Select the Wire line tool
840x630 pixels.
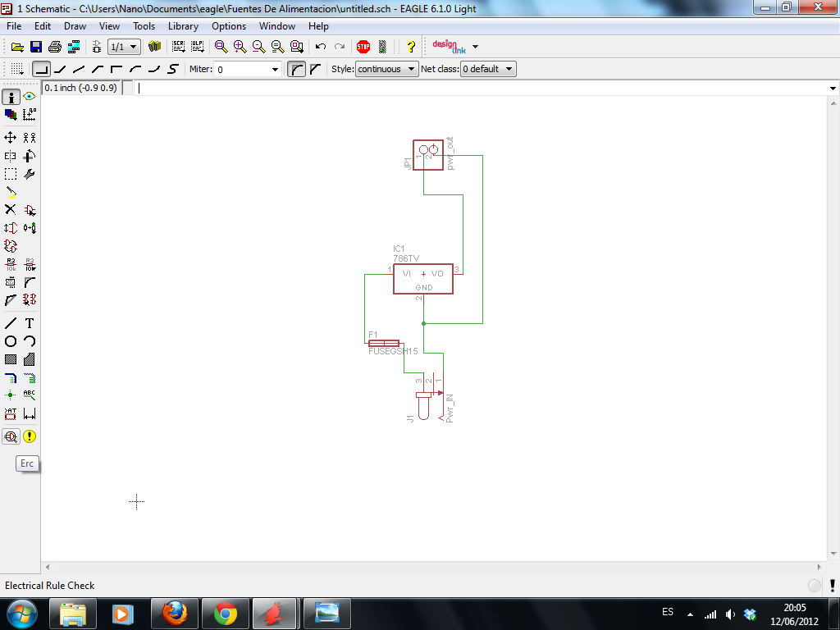pos(11,323)
